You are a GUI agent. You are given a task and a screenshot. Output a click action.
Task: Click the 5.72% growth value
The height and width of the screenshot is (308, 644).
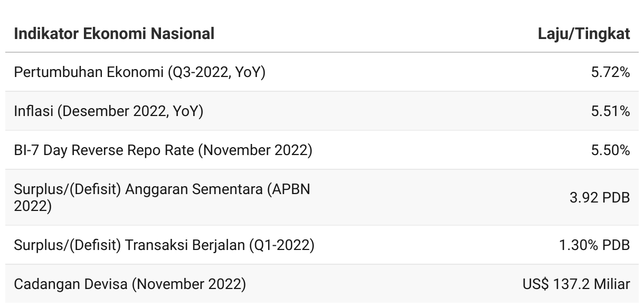[x=611, y=72]
